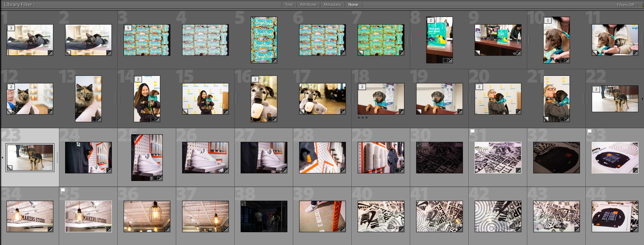The width and height of the screenshot is (644, 245).
Task: Click the Text filter option
Action: [289, 4]
